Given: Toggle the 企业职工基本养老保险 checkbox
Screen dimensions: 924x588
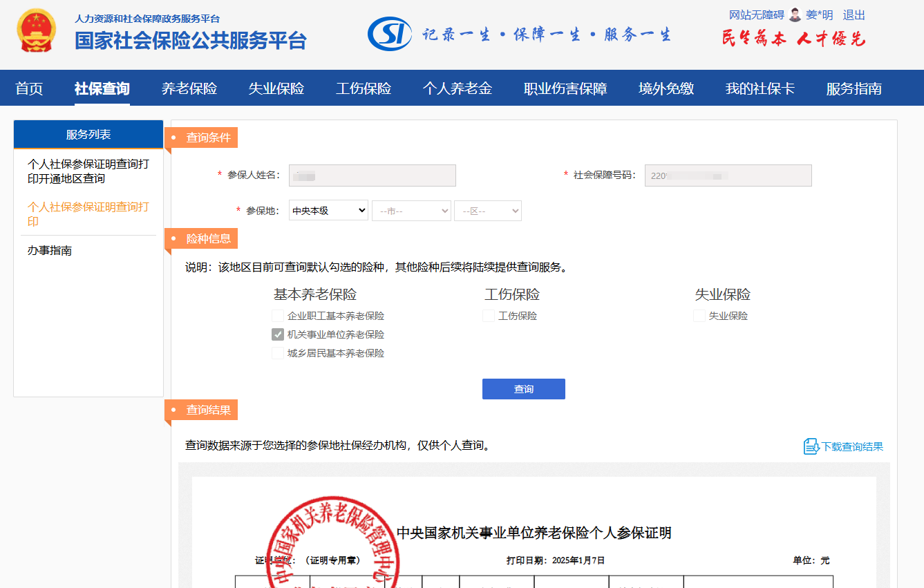Looking at the screenshot, I should pyautogui.click(x=278, y=316).
